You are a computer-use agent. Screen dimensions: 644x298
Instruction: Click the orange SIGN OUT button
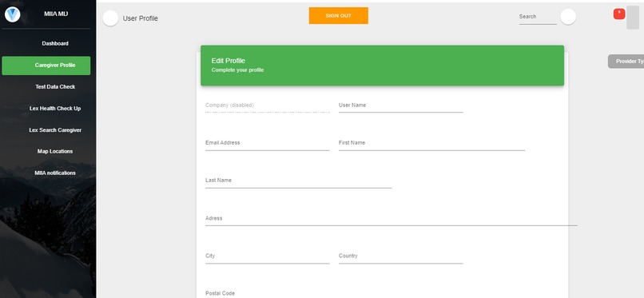(339, 16)
